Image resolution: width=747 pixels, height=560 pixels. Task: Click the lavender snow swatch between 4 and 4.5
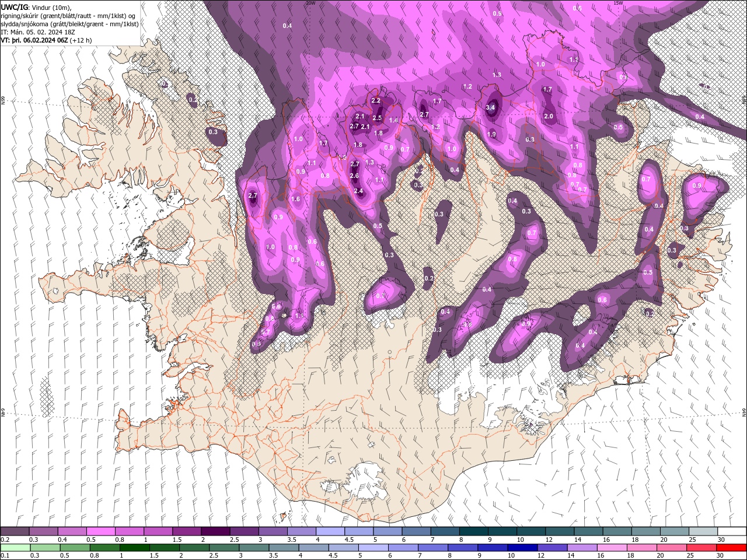330,531
